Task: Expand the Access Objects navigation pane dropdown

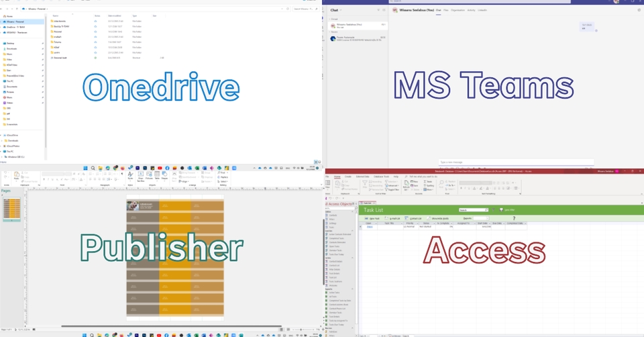Action: [354, 203]
